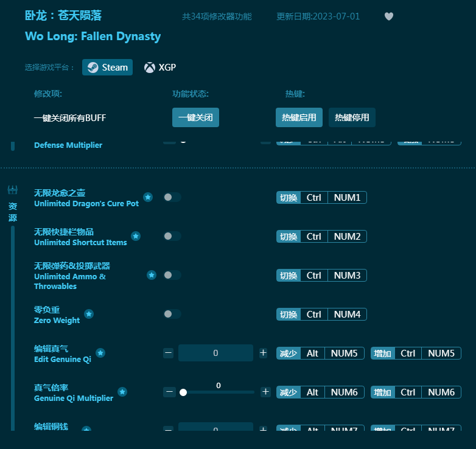Viewport: 476px width, 449px height.
Task: Click the 热键停用 hotkey disable button
Action: click(x=352, y=117)
